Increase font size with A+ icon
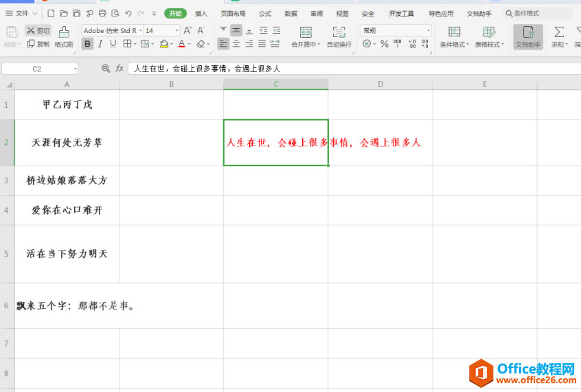 (187, 30)
